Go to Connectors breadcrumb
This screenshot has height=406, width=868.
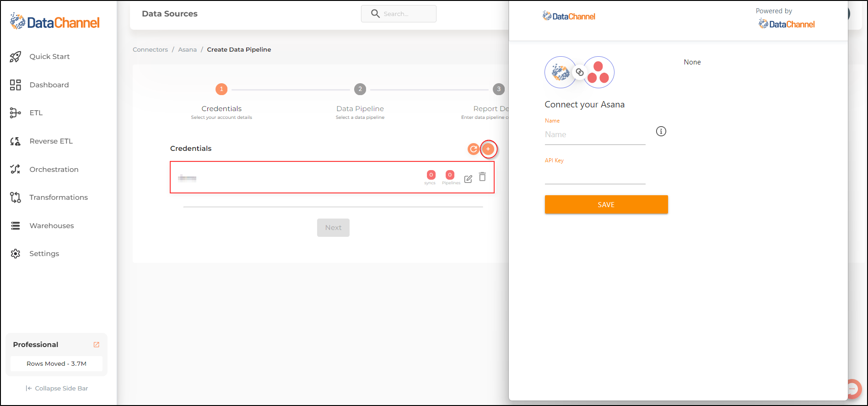pos(150,49)
